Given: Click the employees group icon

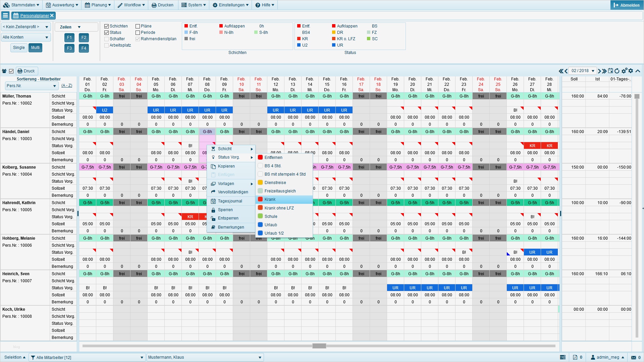Looking at the screenshot, I should click(x=4, y=71).
